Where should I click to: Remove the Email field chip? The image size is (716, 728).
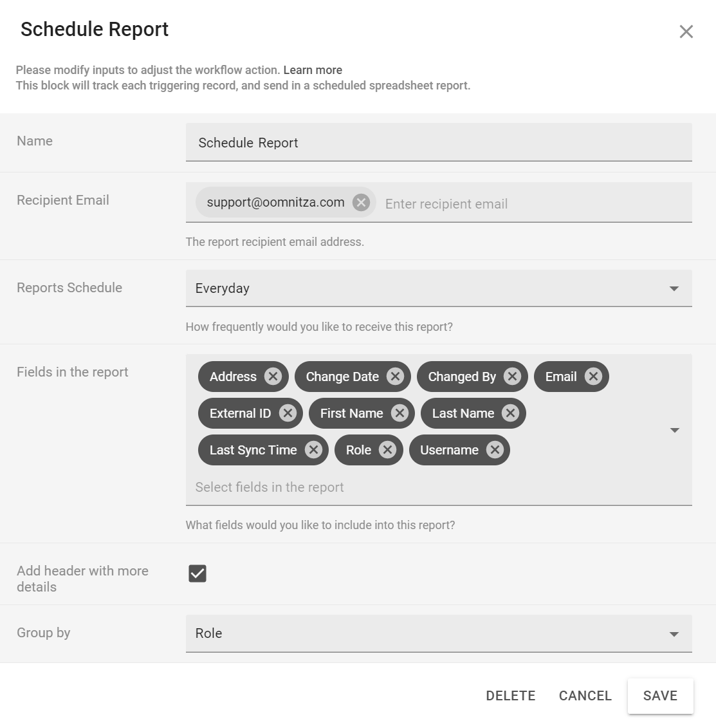tap(593, 377)
